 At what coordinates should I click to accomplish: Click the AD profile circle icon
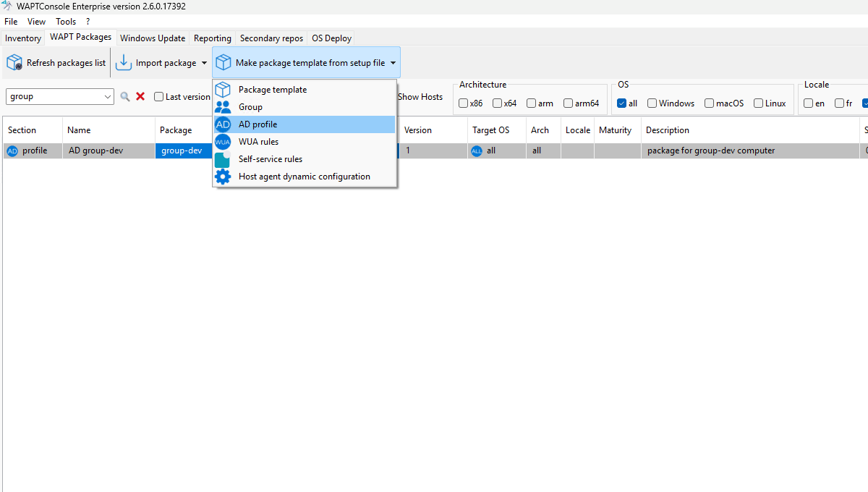223,124
